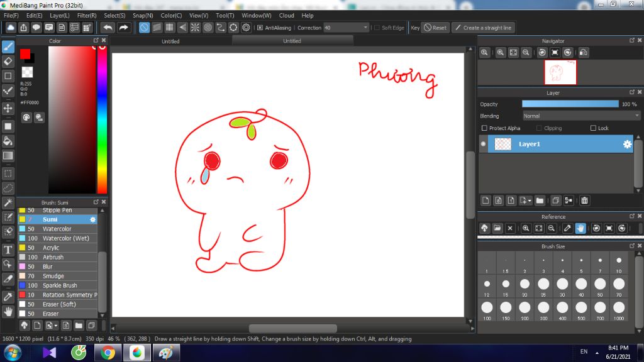The height and width of the screenshot is (362, 644).
Task: Select the Move tool
Action: pos(8,108)
